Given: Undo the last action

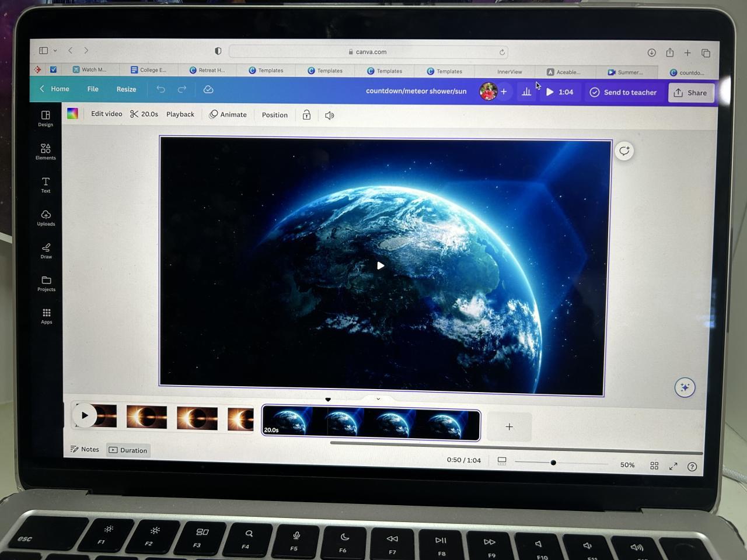Looking at the screenshot, I should click(x=160, y=89).
